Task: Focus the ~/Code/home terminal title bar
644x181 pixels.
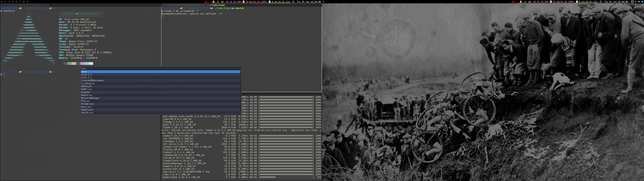Action: pyautogui.click(x=216, y=5)
